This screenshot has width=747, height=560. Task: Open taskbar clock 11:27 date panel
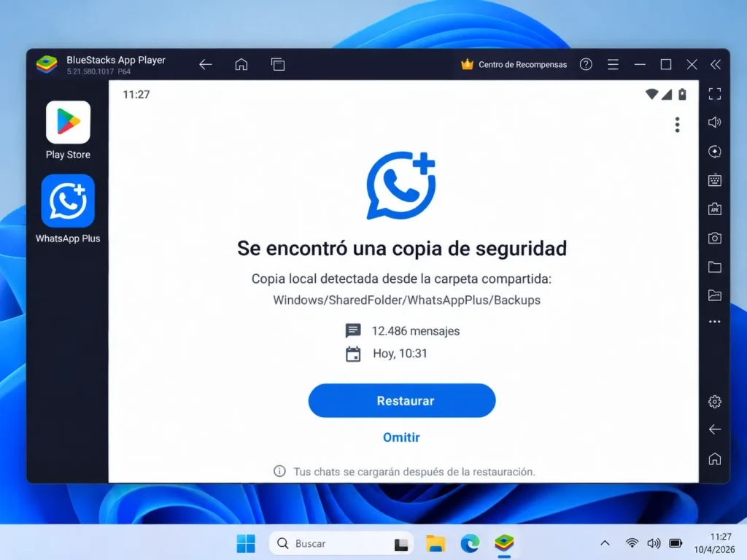[x=714, y=542]
